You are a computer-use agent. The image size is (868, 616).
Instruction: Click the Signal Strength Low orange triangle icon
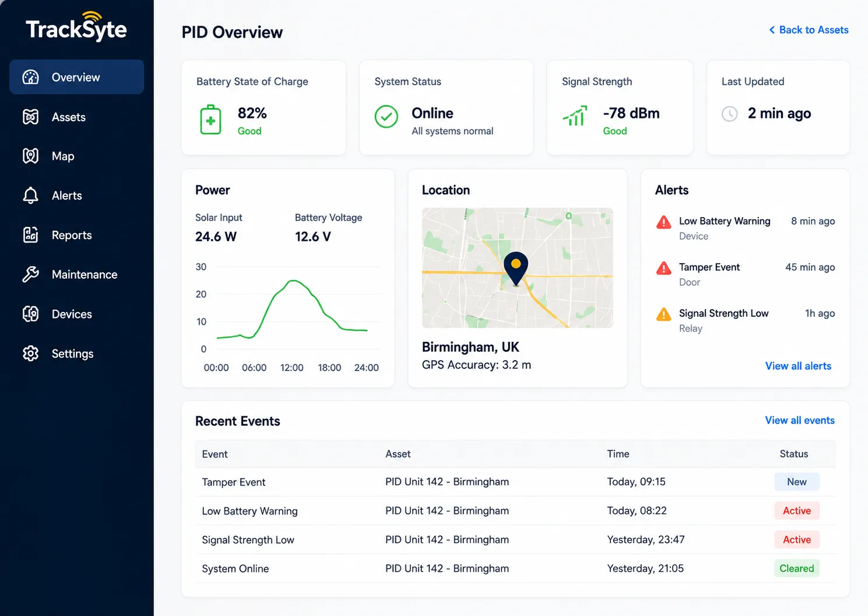[x=663, y=314]
